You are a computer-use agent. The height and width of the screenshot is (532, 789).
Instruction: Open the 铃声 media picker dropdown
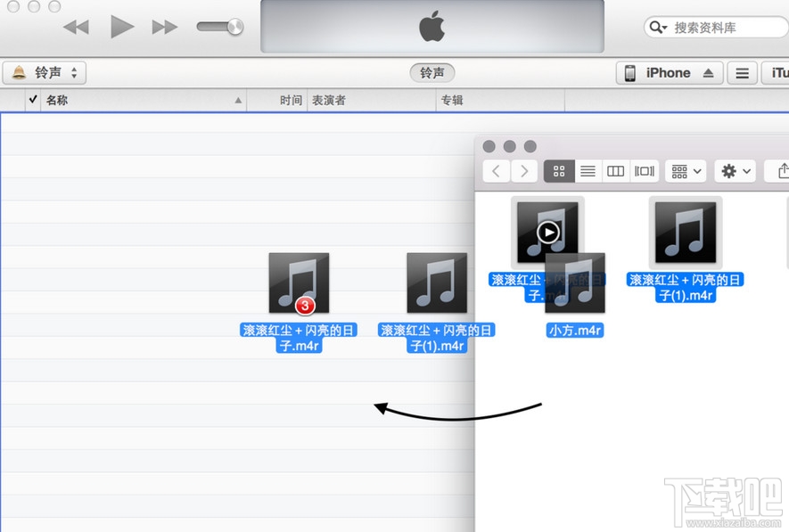point(45,72)
